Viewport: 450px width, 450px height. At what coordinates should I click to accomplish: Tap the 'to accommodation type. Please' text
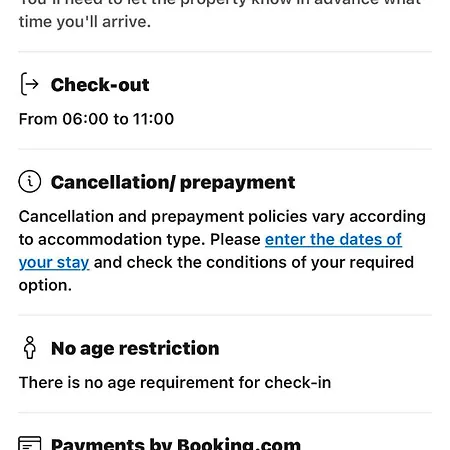coord(140,240)
